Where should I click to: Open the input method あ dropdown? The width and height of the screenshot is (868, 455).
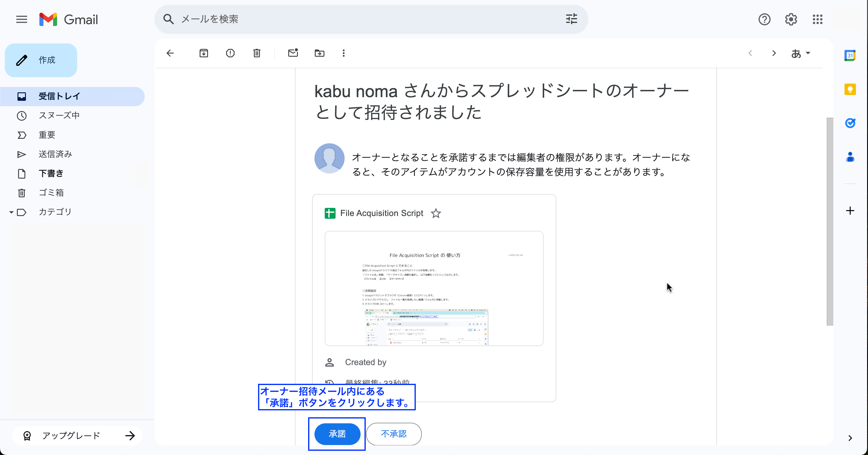pos(800,53)
